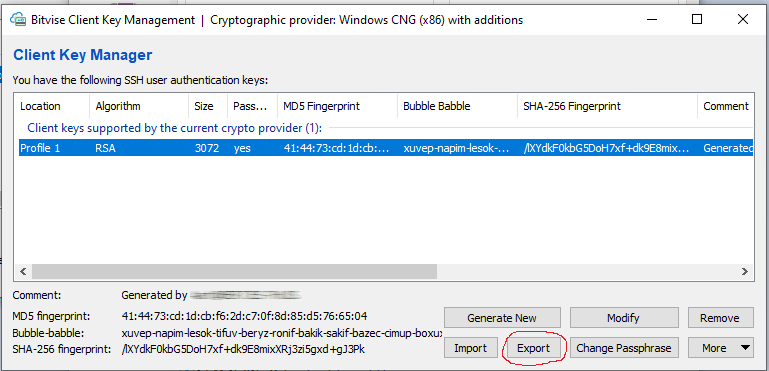
Task: Open the More dropdown arrow
Action: click(745, 348)
